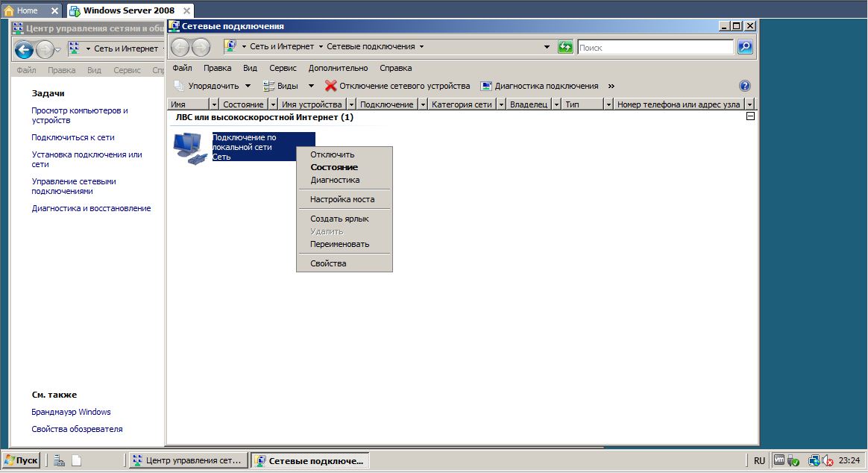Choose Настройка моста in the context menu
The image size is (868, 473).
click(345, 199)
